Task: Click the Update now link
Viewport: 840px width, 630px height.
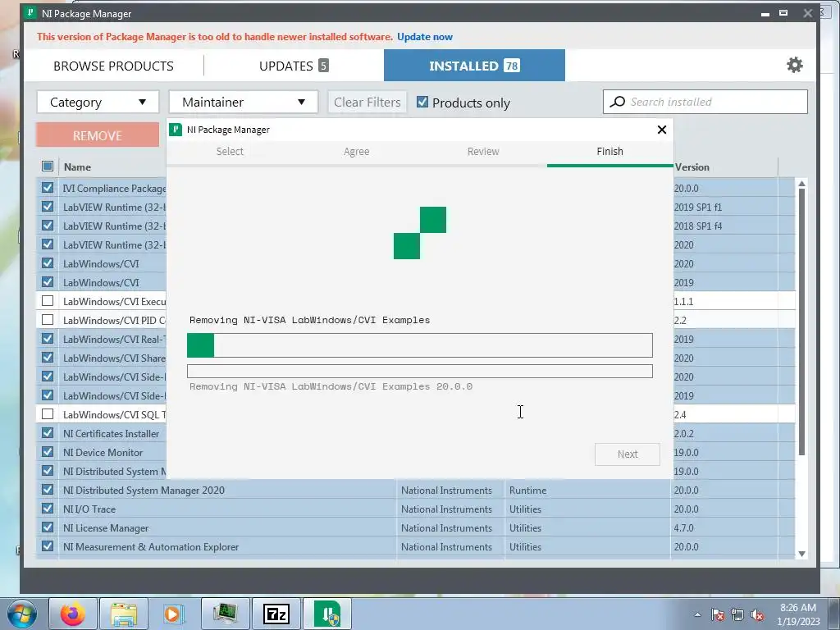Action: coord(425,37)
